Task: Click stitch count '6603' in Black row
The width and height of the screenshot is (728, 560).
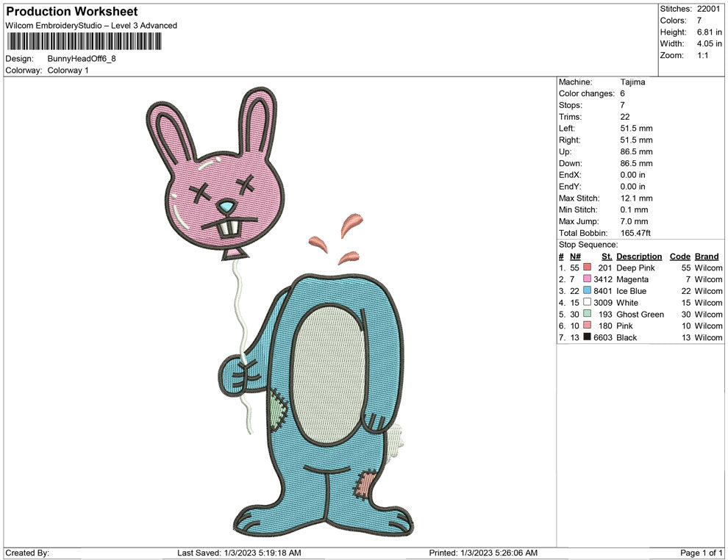Action: 603,337
